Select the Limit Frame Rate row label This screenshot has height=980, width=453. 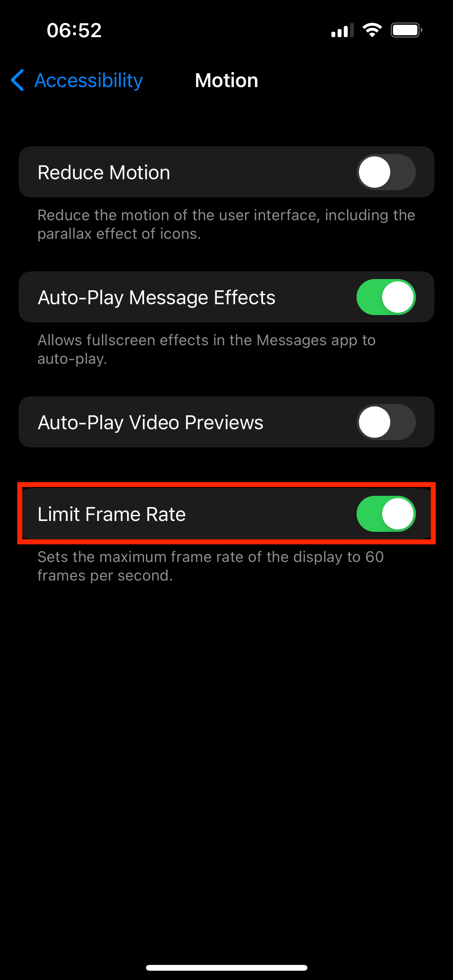coord(112,514)
